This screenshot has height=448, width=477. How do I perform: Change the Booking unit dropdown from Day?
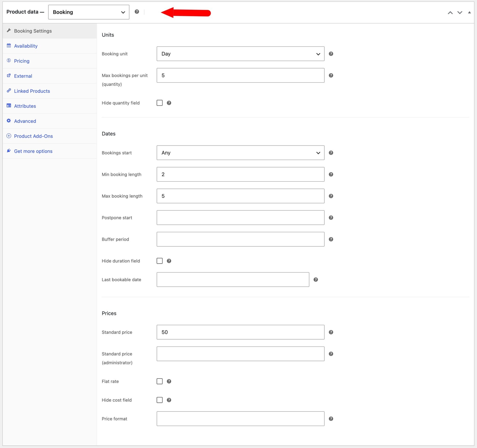pyautogui.click(x=240, y=54)
